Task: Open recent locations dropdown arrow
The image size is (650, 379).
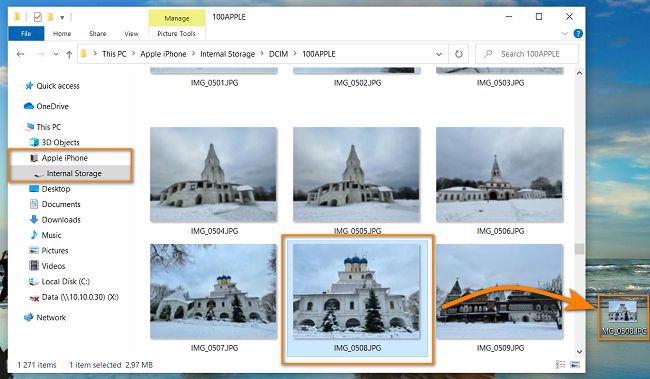Action: point(56,54)
